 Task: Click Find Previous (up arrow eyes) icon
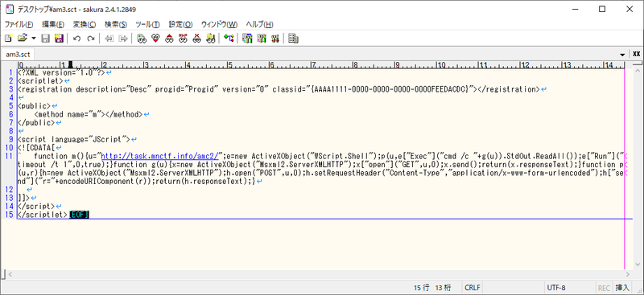[169, 39]
